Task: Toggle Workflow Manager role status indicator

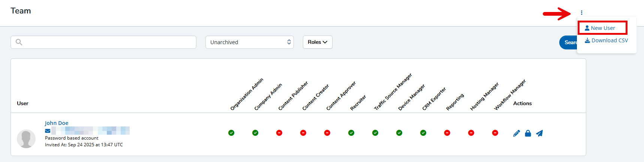Action: [495, 133]
